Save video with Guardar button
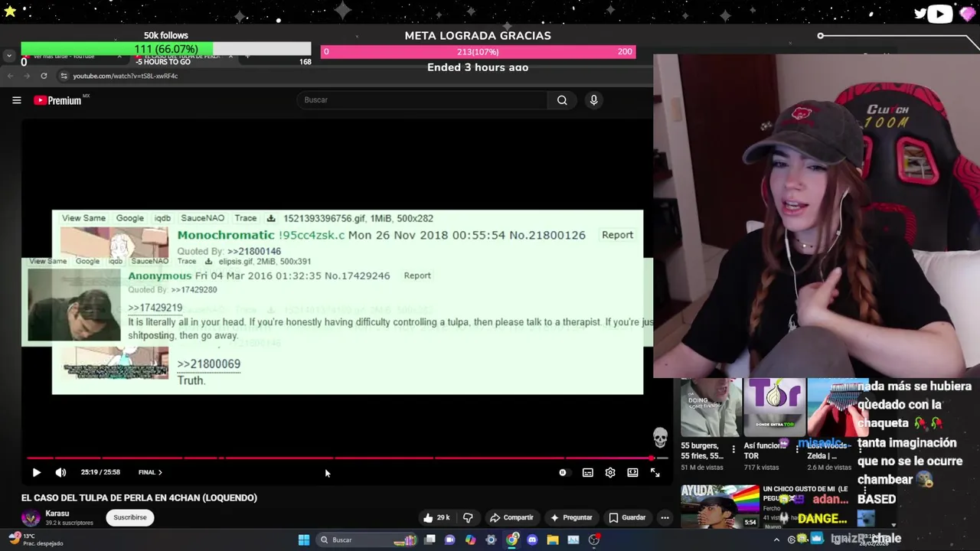The image size is (980, 551). [x=627, y=517]
